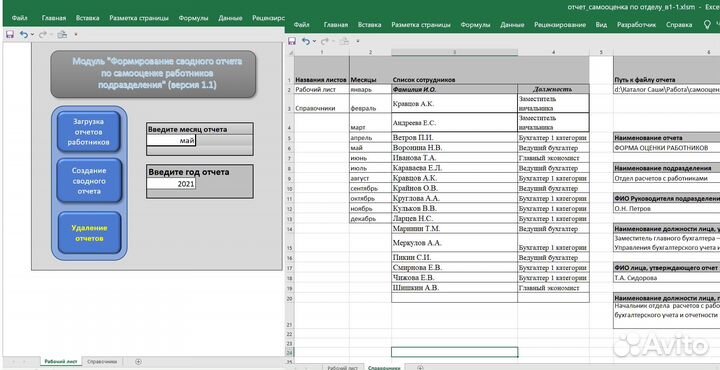Screen dimensions: 720x370
Task: Open undo history dropdown in left window
Action: tap(32, 34)
